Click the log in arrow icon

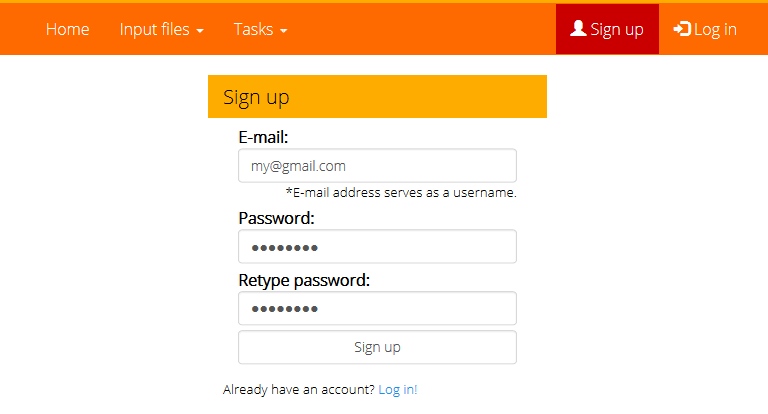coord(682,29)
